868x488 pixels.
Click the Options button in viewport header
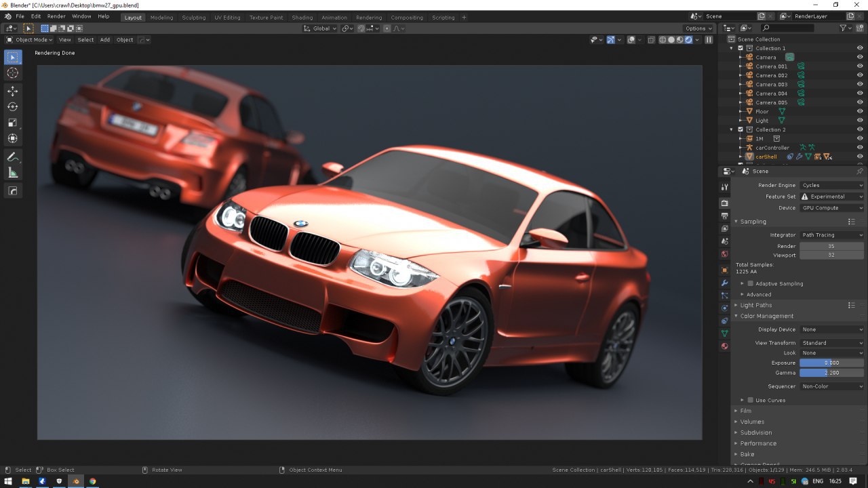(698, 28)
